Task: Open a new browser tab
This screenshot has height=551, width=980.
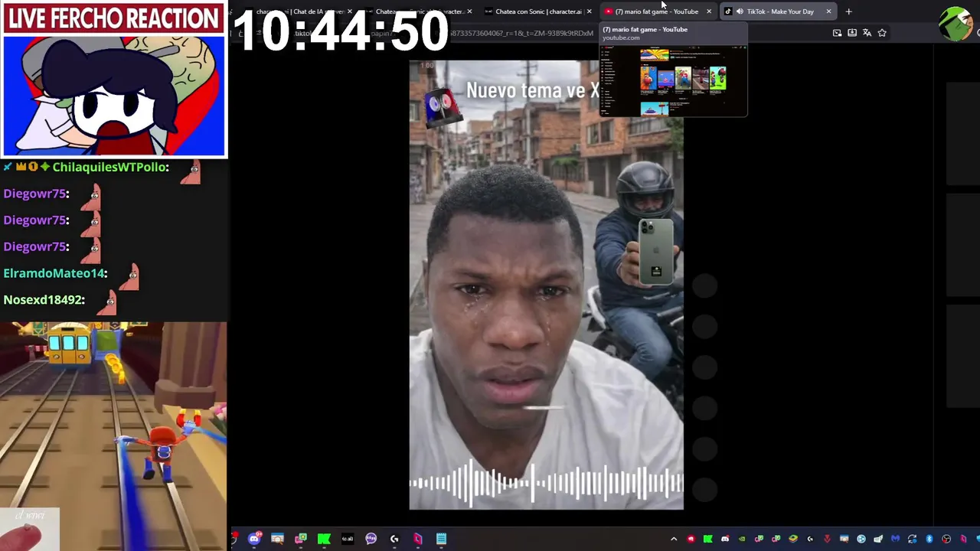Action: [x=848, y=11]
